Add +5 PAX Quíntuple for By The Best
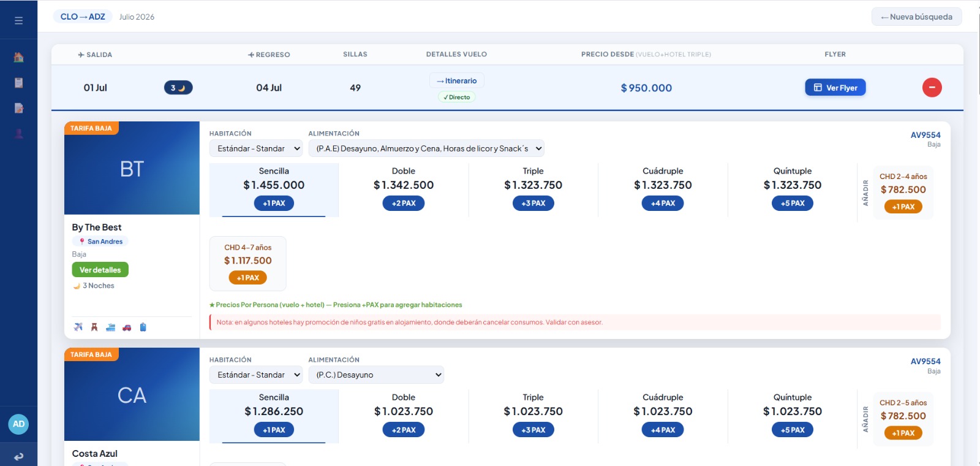Screen dimensions: 980x466 click(793, 204)
